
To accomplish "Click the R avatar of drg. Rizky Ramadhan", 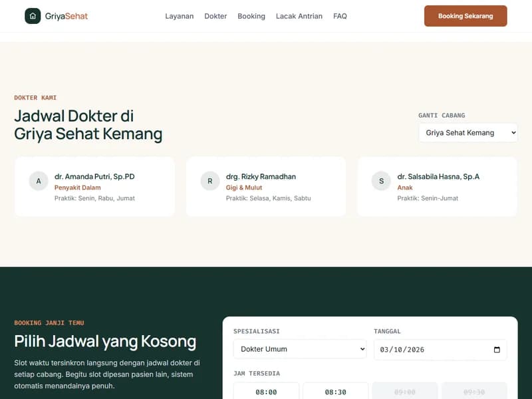I will pos(210,181).
